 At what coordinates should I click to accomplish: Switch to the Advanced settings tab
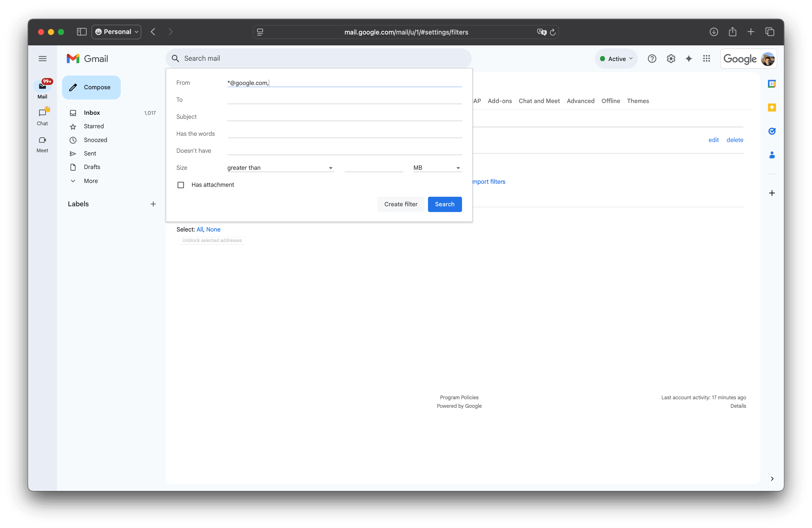pos(580,100)
